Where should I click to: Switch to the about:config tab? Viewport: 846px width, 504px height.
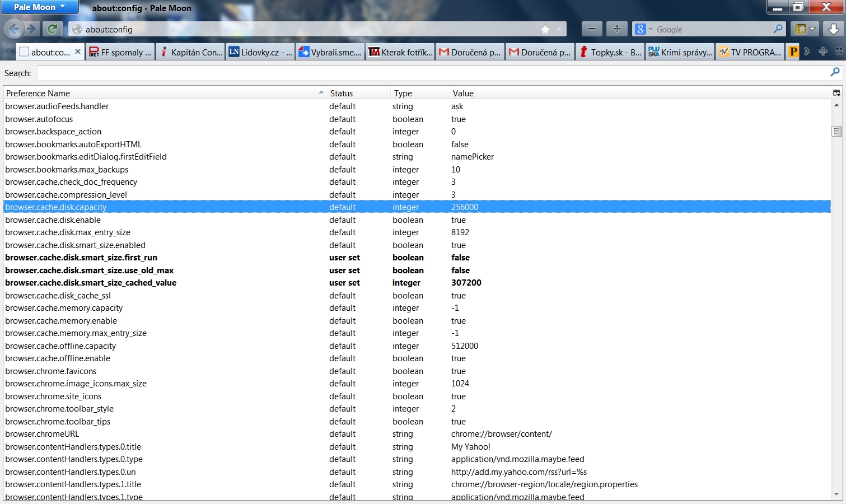click(50, 52)
